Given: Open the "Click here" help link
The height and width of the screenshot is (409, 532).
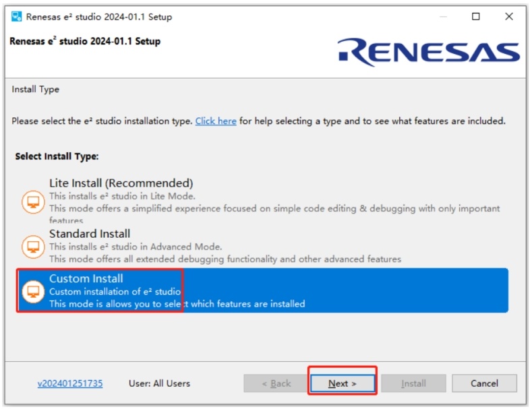Looking at the screenshot, I should (216, 121).
